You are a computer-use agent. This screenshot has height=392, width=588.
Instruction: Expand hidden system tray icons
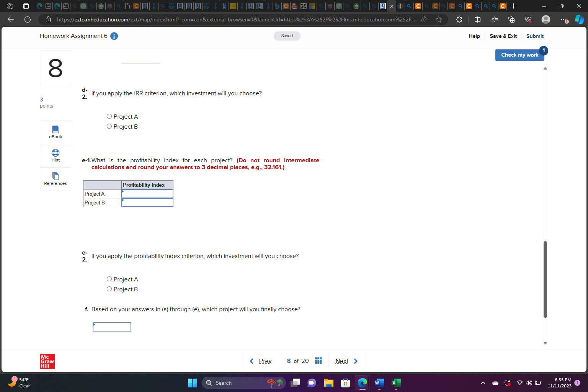tap(483, 383)
